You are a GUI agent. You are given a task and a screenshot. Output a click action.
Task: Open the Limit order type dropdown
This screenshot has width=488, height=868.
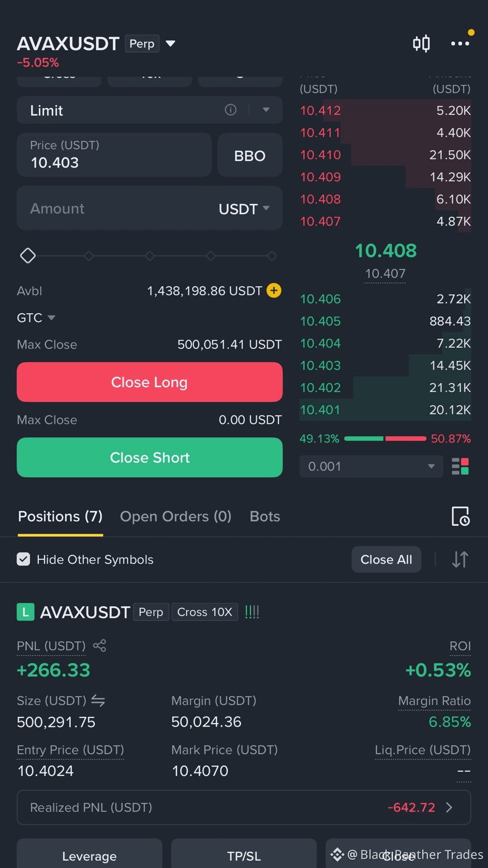(266, 110)
